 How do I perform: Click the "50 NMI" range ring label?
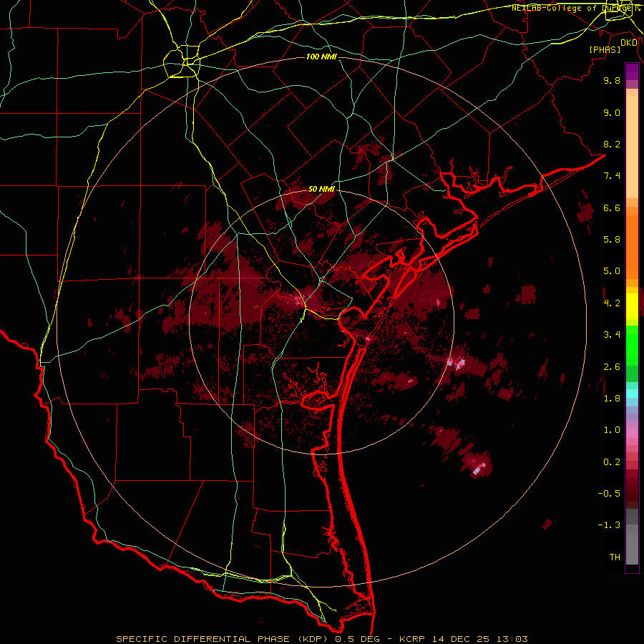point(321,189)
